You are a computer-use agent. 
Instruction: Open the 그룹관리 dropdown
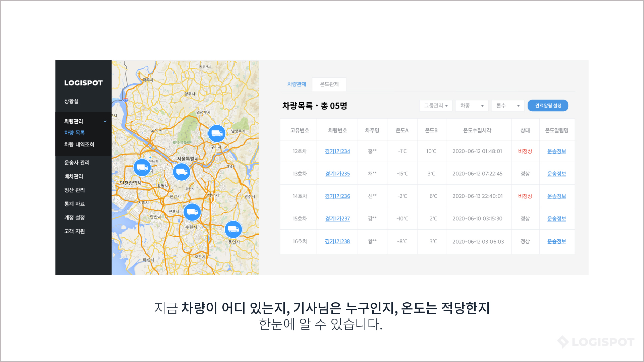436,106
